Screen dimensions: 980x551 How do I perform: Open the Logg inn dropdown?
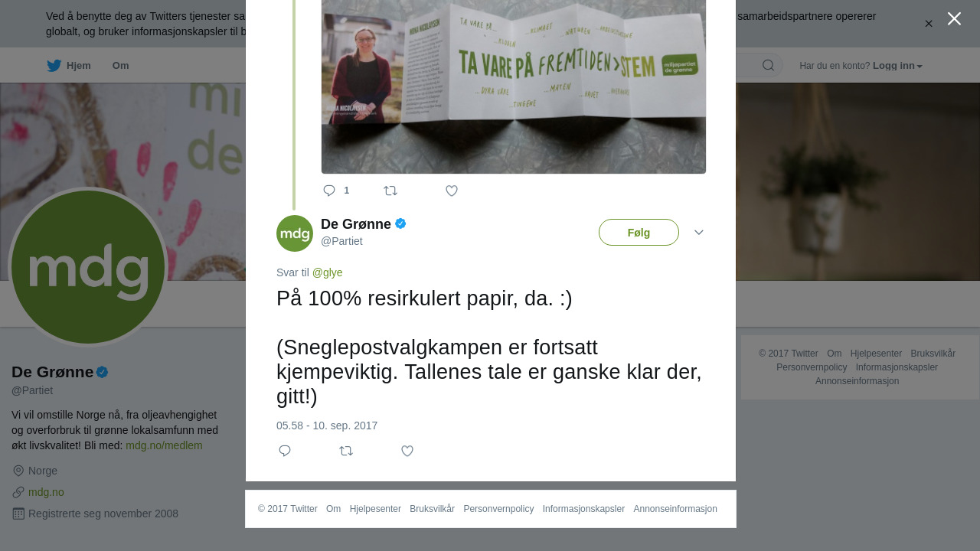[x=897, y=66]
